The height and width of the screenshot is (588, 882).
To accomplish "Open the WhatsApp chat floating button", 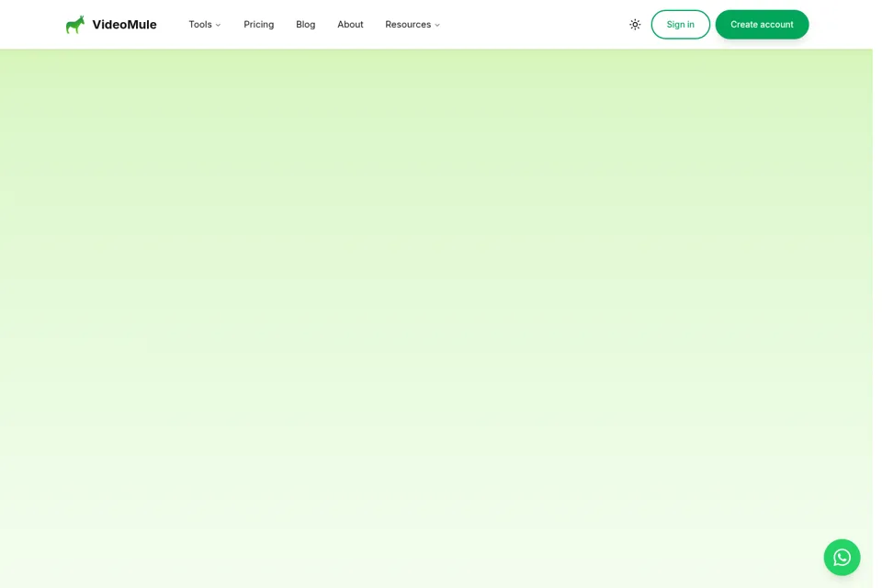I will click(842, 557).
